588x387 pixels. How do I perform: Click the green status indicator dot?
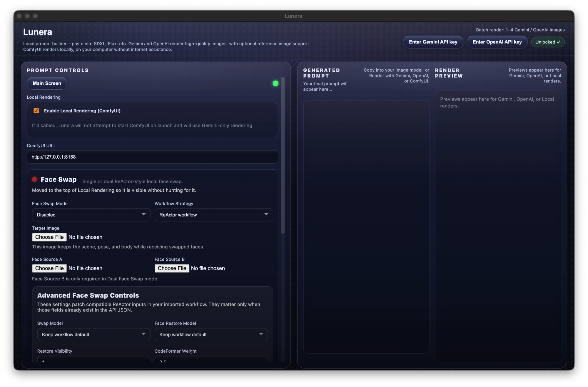point(275,83)
